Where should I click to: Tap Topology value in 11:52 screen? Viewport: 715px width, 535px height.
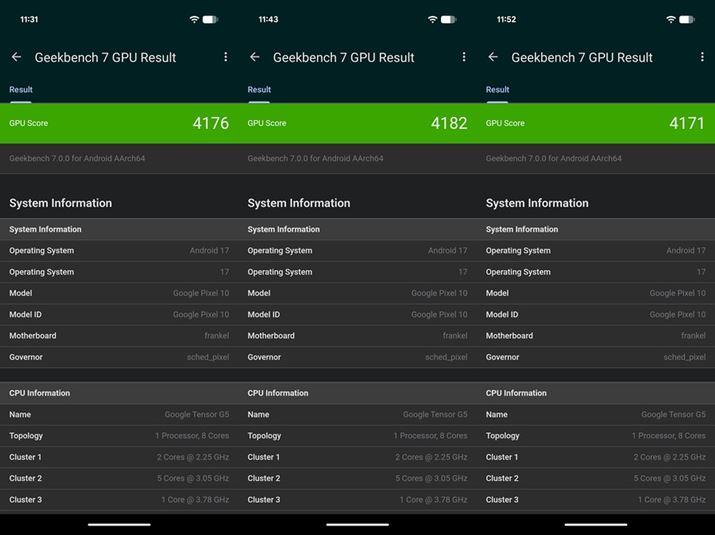[x=668, y=436]
